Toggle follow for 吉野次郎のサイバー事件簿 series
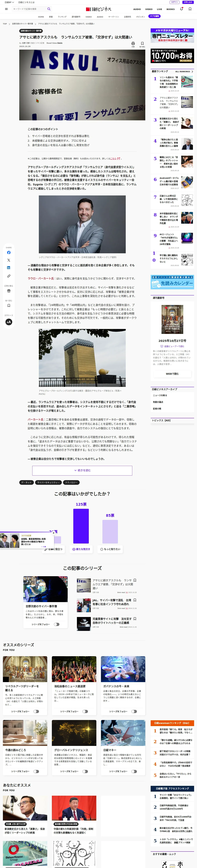Image resolution: width=197 pixels, height=868 pixels. coord(56,624)
